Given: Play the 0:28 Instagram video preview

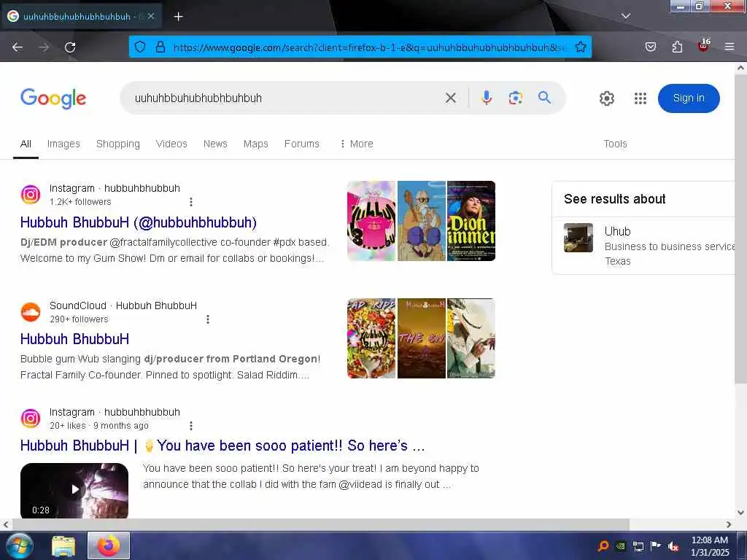Looking at the screenshot, I should [x=74, y=490].
